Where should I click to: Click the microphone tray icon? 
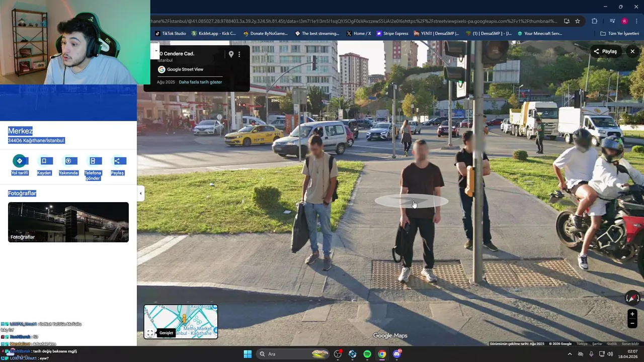click(x=591, y=354)
